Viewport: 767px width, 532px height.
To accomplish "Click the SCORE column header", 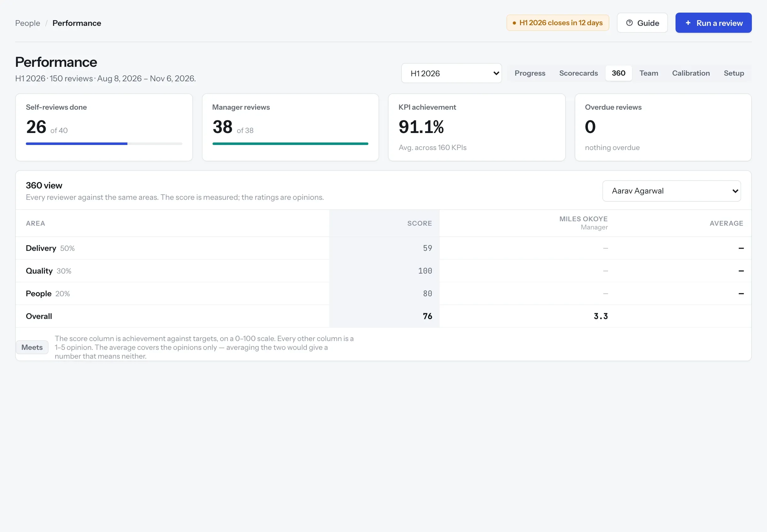I will click(419, 223).
